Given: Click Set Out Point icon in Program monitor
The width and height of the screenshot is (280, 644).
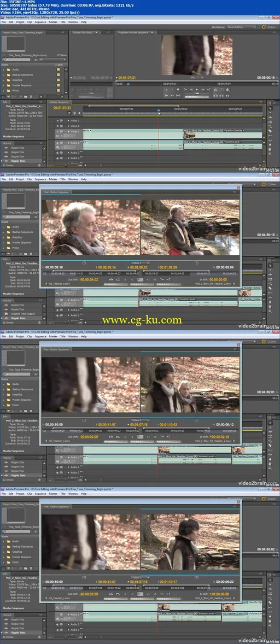Looking at the screenshot, I should [x=172, y=89].
